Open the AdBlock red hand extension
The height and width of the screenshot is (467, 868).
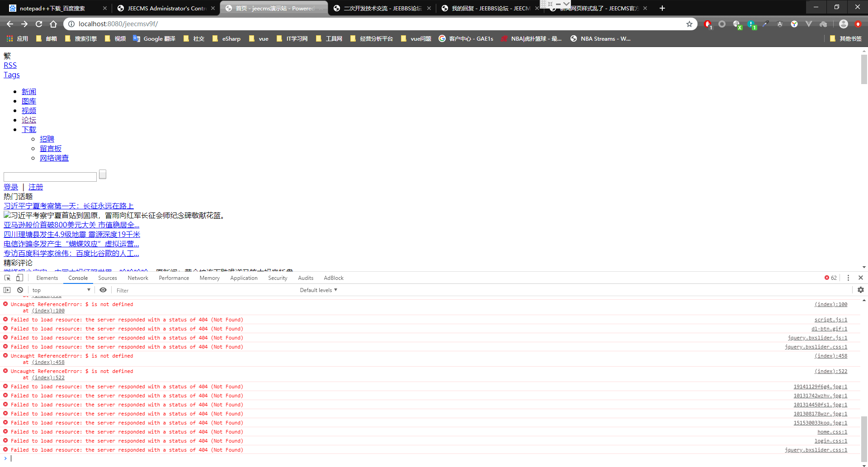click(708, 24)
